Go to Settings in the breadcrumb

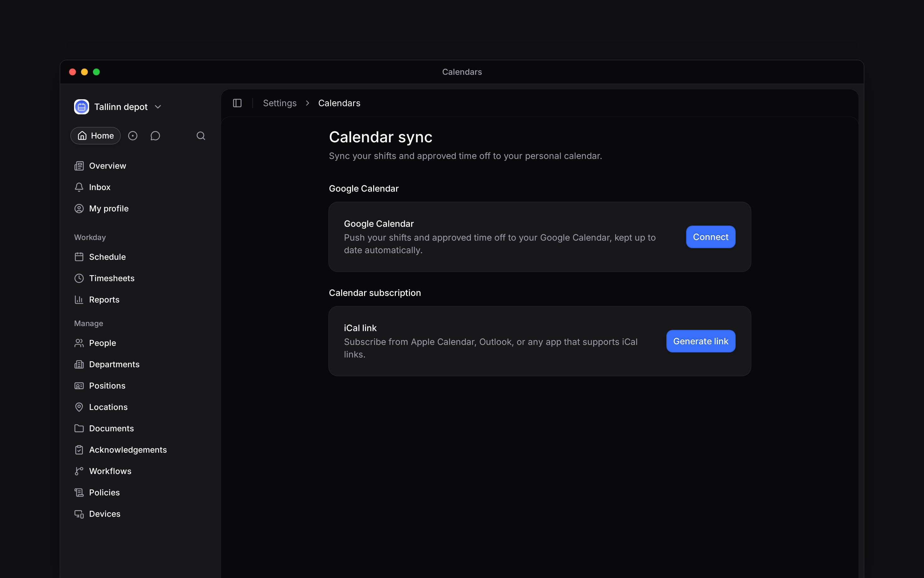tap(279, 103)
